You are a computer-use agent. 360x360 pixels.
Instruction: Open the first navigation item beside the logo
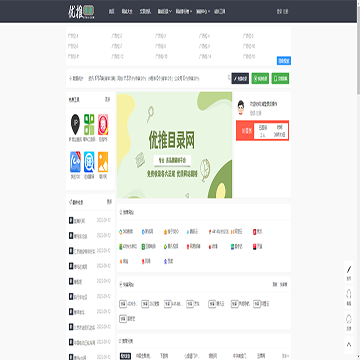coord(111,11)
